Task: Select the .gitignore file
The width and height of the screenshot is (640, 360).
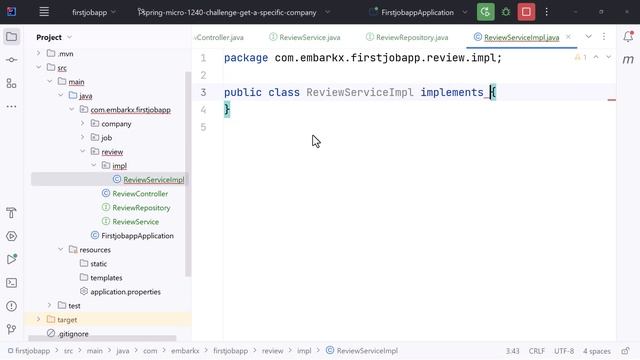Action: coord(73,333)
